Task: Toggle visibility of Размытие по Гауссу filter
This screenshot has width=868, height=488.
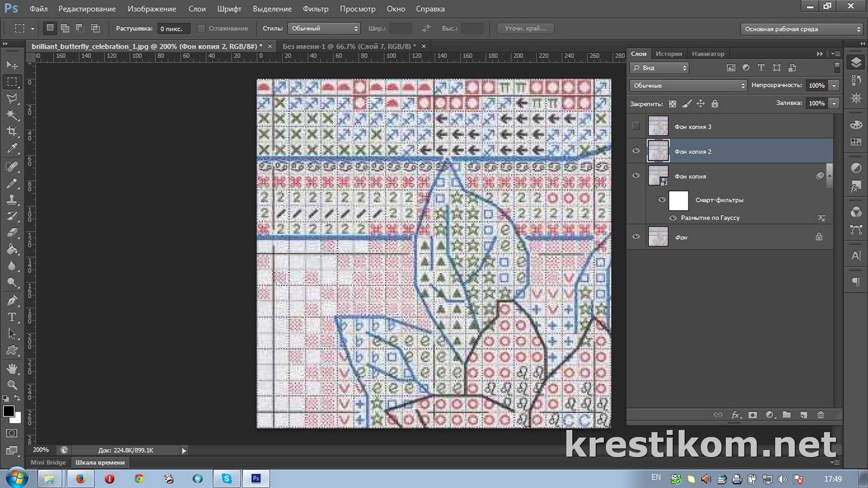Action: pos(673,218)
